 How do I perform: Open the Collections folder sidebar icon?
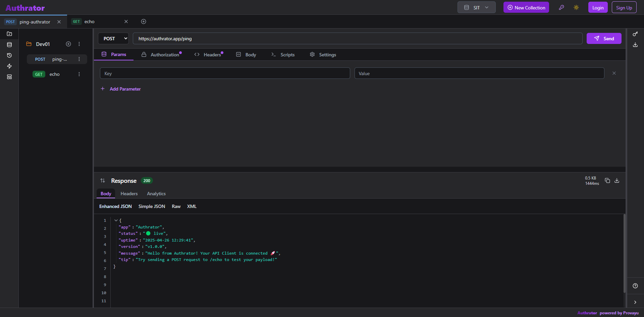click(x=9, y=34)
